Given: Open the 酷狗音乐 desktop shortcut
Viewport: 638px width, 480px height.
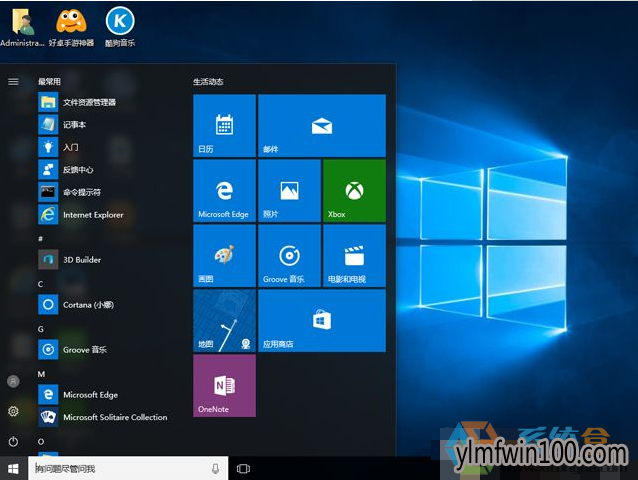Looking at the screenshot, I should (x=120, y=27).
